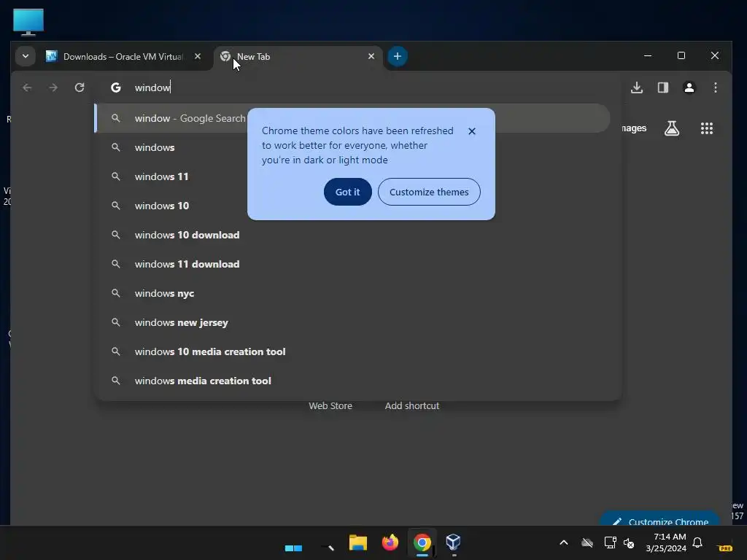This screenshot has height=560, width=747.
Task: Click the Customize Chrome button
Action: tap(659, 519)
